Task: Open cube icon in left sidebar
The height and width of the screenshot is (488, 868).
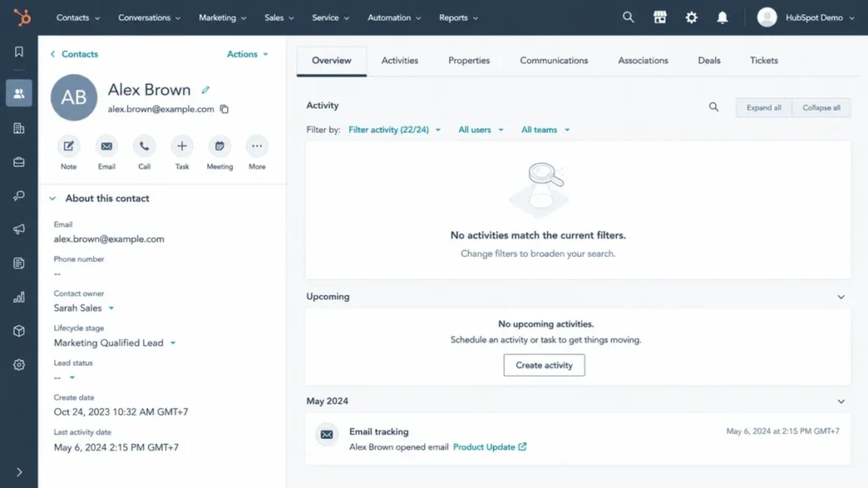Action: (19, 331)
